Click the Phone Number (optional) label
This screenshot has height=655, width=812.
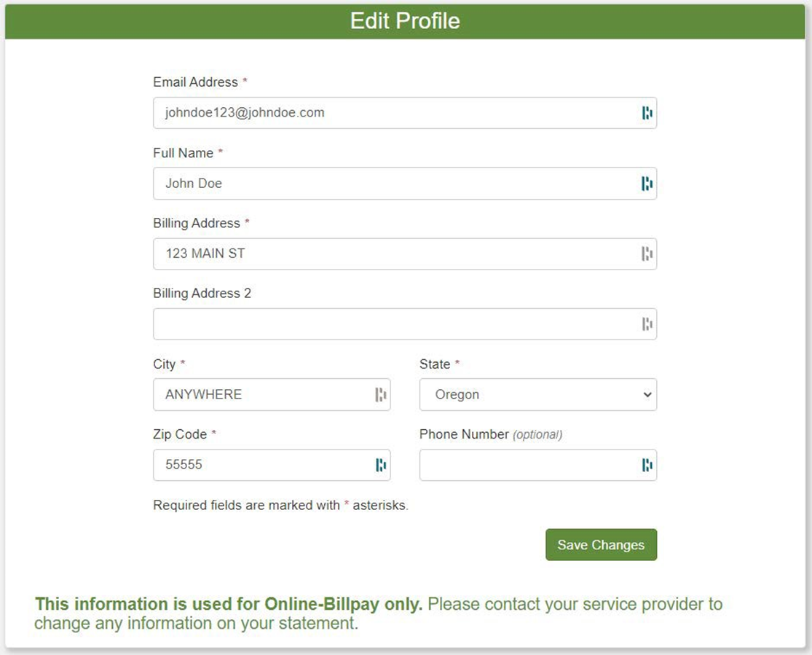click(490, 434)
